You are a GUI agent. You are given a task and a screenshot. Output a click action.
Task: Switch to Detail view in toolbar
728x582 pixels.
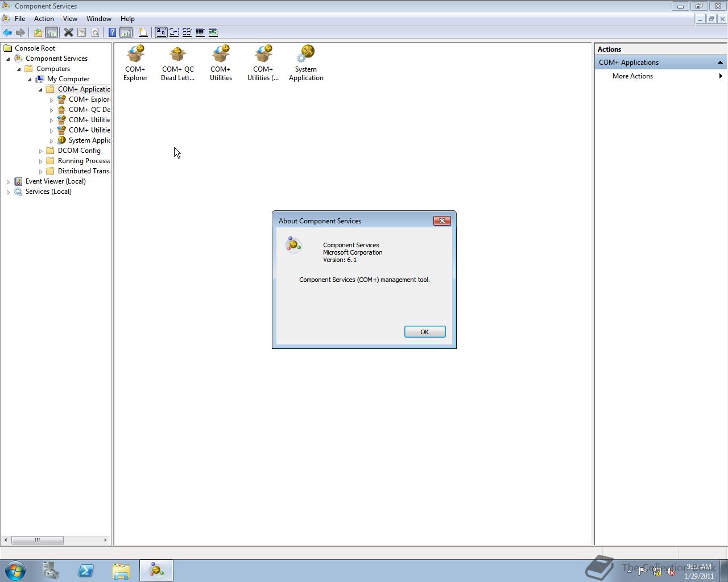point(200,32)
